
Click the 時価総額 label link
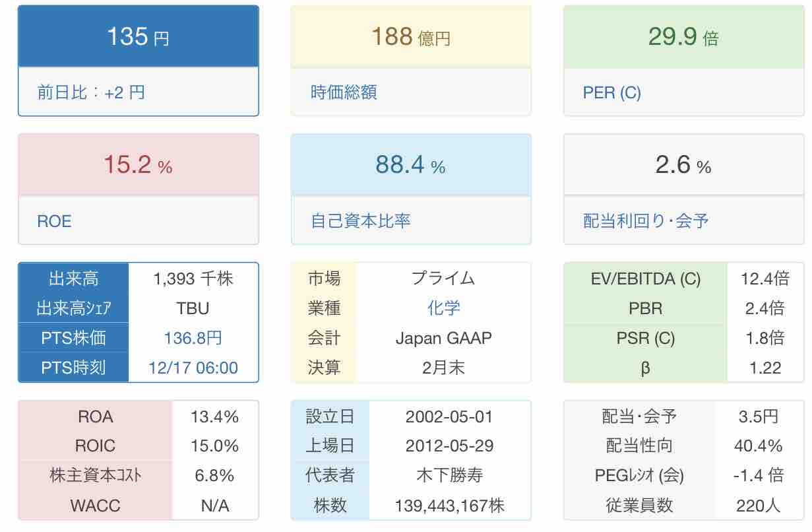click(343, 92)
